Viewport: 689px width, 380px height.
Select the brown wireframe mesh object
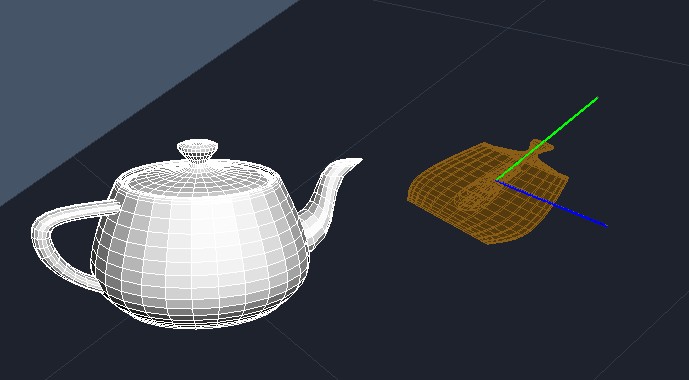pyautogui.click(x=488, y=192)
